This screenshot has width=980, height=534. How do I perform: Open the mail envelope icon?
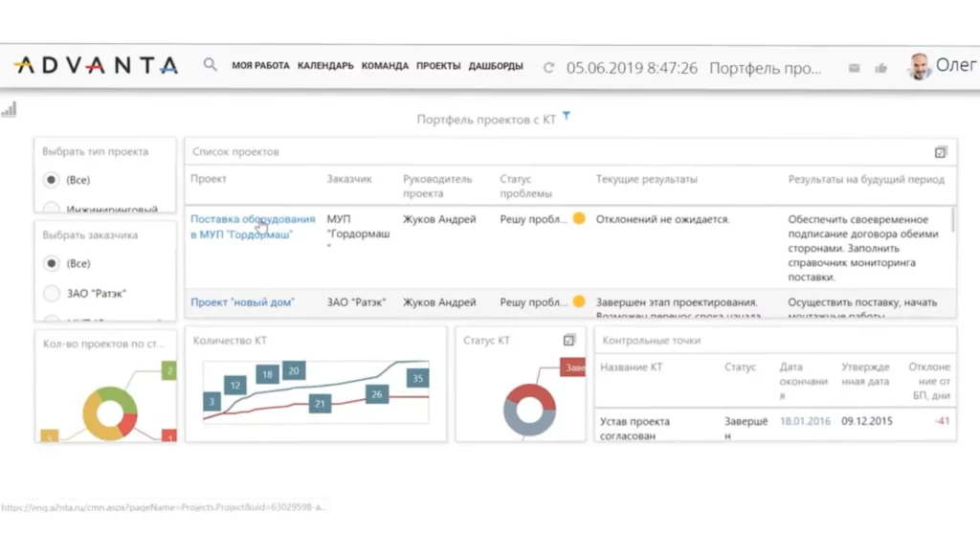point(854,68)
